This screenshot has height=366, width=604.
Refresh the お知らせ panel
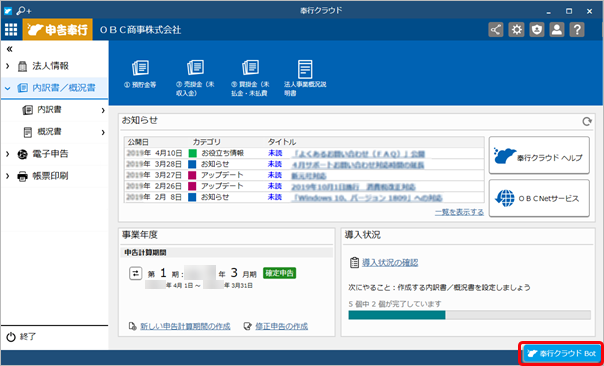click(x=586, y=122)
